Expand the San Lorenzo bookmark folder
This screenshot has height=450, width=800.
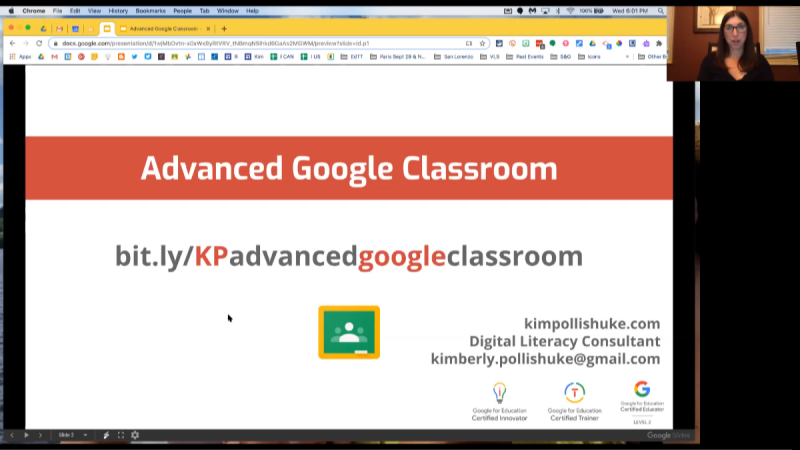coord(454,57)
